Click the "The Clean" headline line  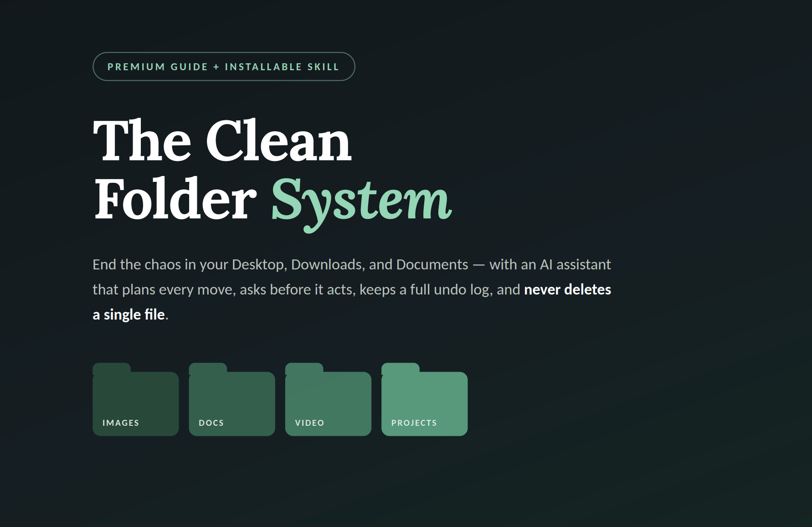[222, 140]
